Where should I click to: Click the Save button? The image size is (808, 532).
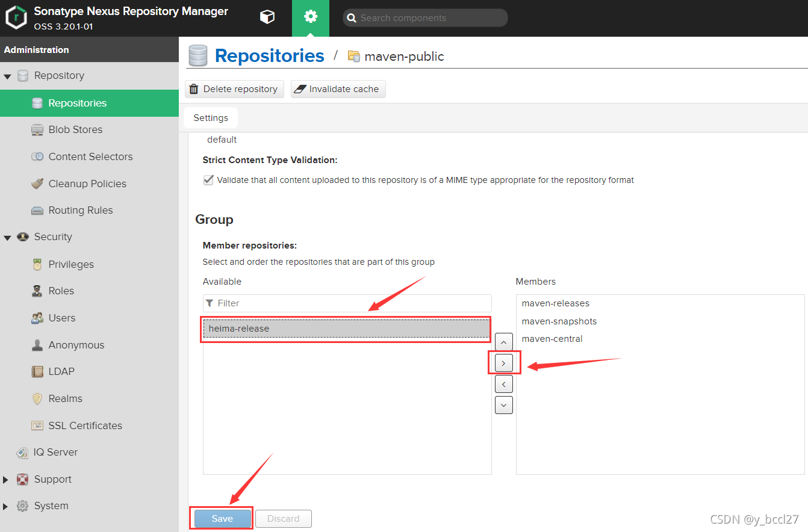pos(222,519)
